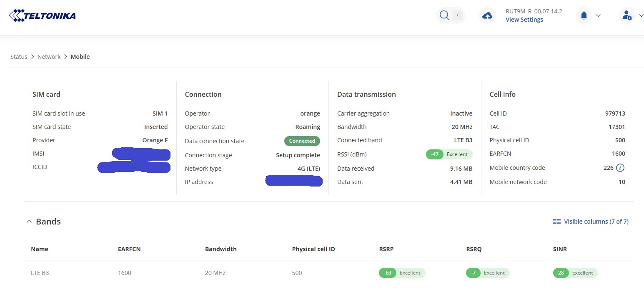Click the 9.16 MB data received value
The height and width of the screenshot is (290, 644).
click(x=461, y=169)
